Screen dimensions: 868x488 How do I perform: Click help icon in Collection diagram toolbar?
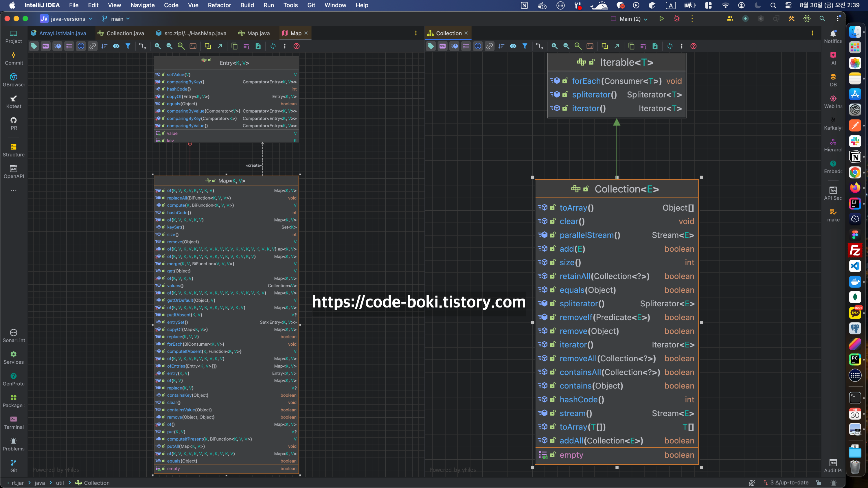(x=693, y=46)
